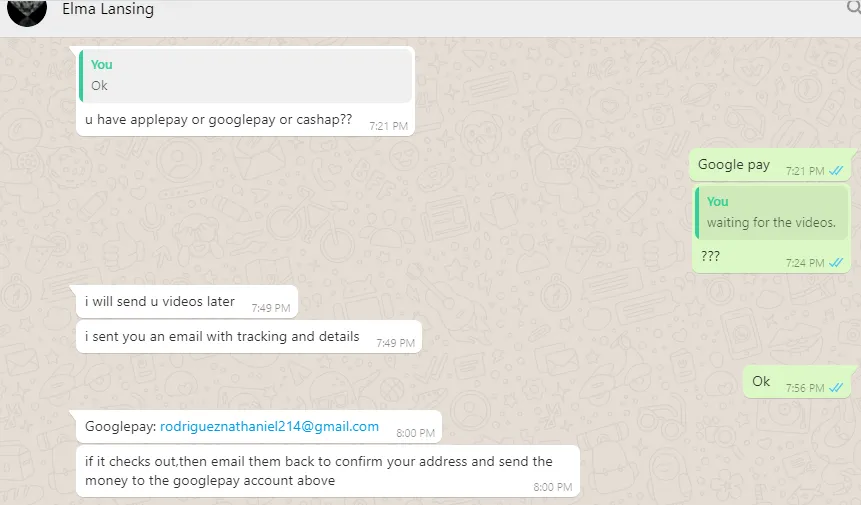Select the 'Google pay' sent message bubble
861x505 pixels.
tap(770, 165)
